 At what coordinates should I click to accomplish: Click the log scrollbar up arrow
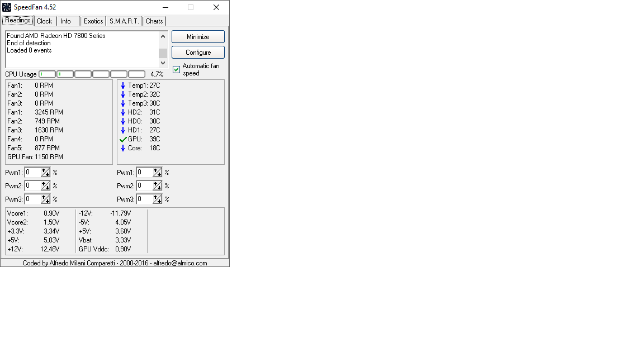[163, 36]
